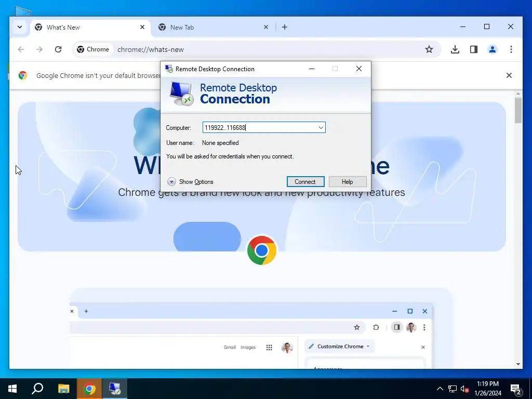Toggle Chrome's side panel icon

click(x=474, y=49)
